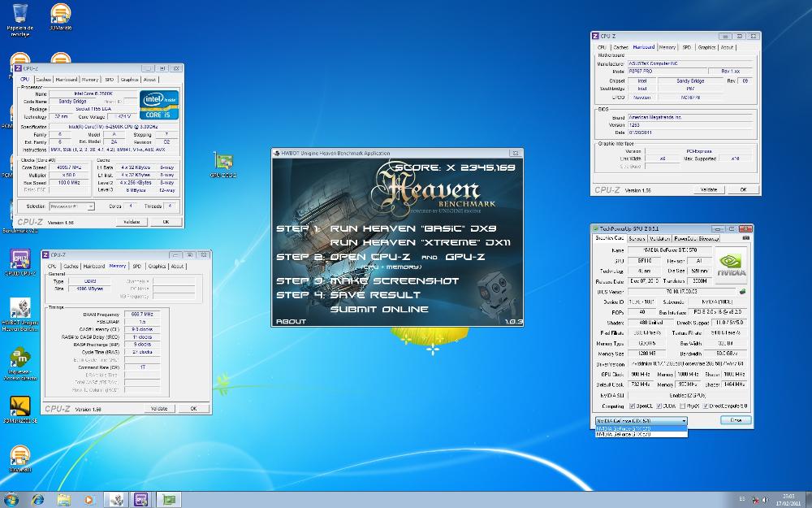Click the DRAM Frequency value field
812x508 pixels.
pyautogui.click(x=142, y=314)
